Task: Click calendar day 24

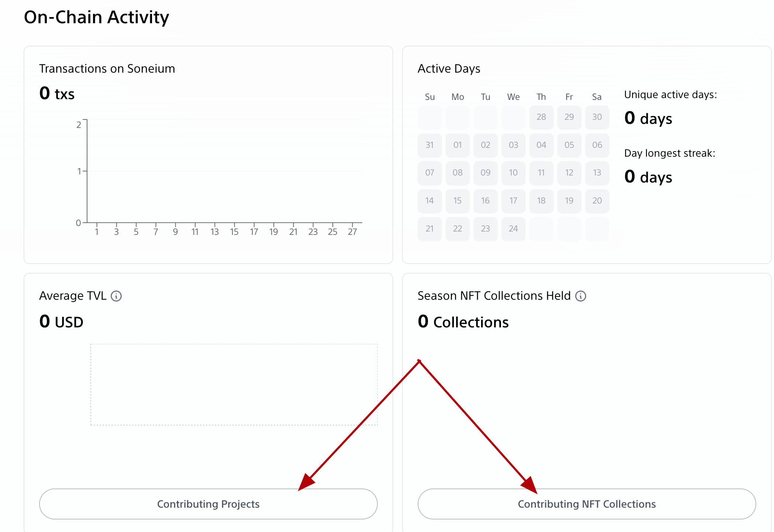Action: tap(513, 229)
